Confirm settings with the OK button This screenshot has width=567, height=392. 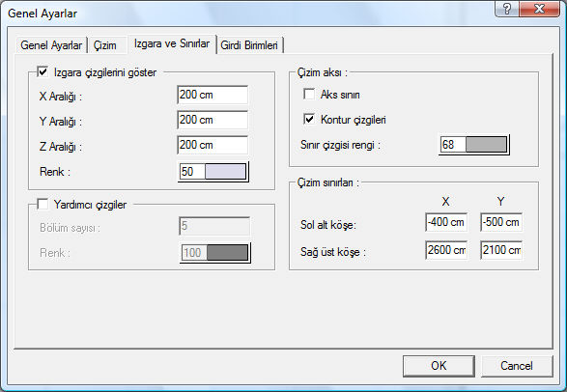coord(439,366)
